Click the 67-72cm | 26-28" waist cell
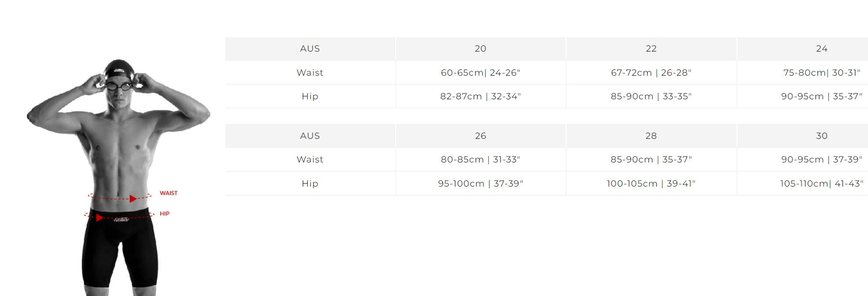 651,73
